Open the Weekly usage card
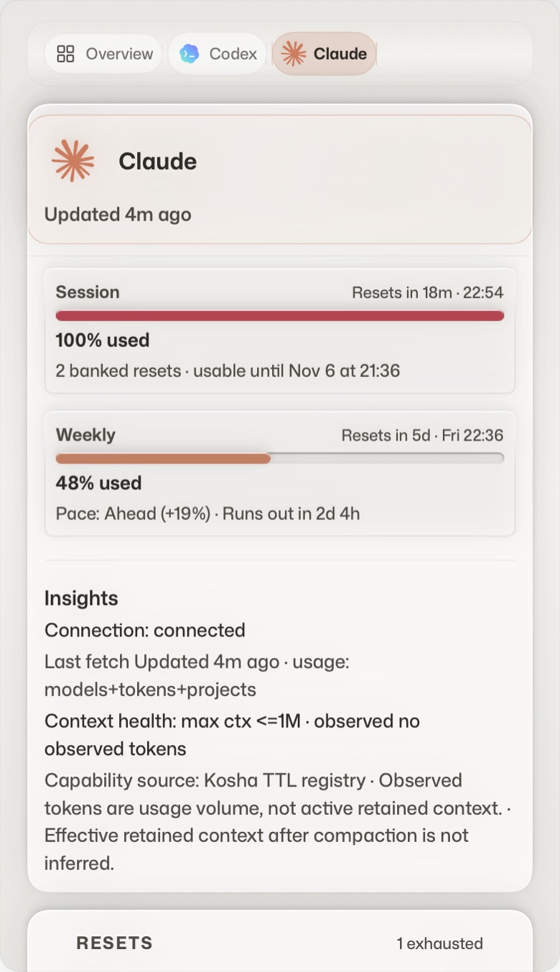The width and height of the screenshot is (560, 972). click(x=280, y=474)
